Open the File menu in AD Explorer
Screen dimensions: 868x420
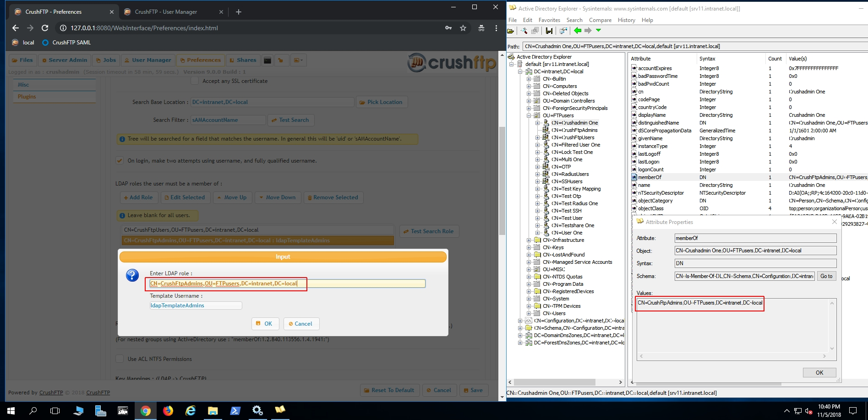click(513, 20)
